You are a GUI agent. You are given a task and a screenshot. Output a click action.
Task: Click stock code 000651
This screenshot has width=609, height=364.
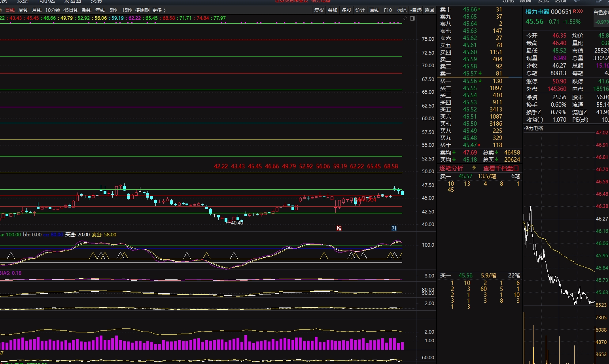562,12
